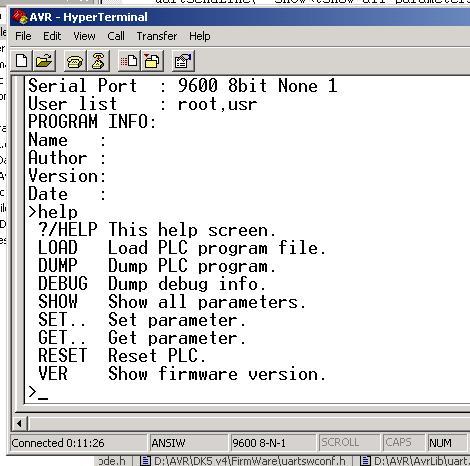
Task: Open an existing connection file icon
Action: pyautogui.click(x=44, y=61)
